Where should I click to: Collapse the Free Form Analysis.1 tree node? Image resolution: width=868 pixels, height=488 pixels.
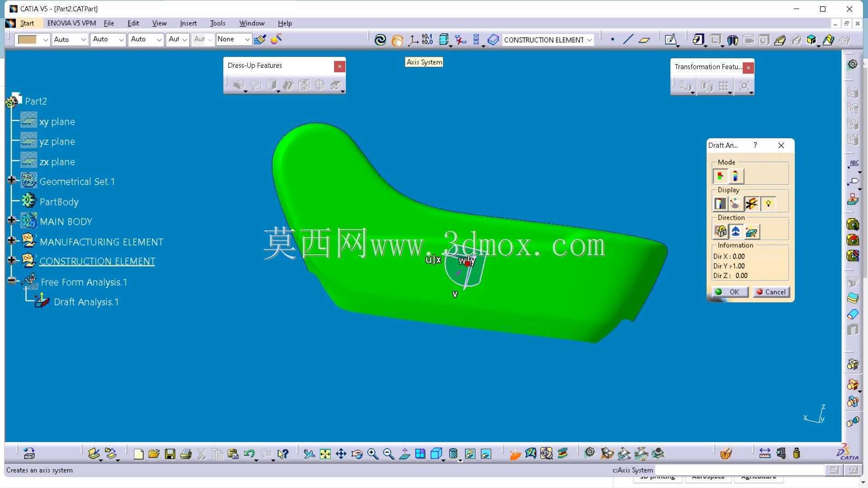click(12, 281)
